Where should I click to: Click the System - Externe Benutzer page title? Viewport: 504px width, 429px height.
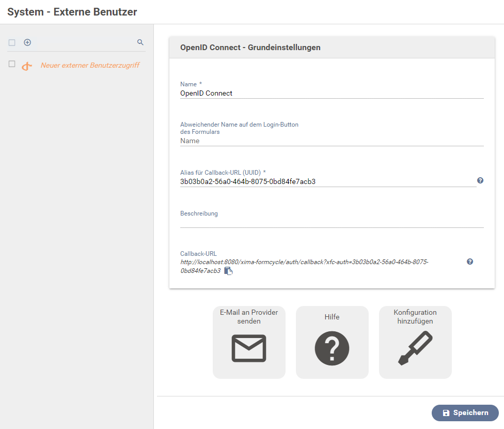tap(72, 12)
